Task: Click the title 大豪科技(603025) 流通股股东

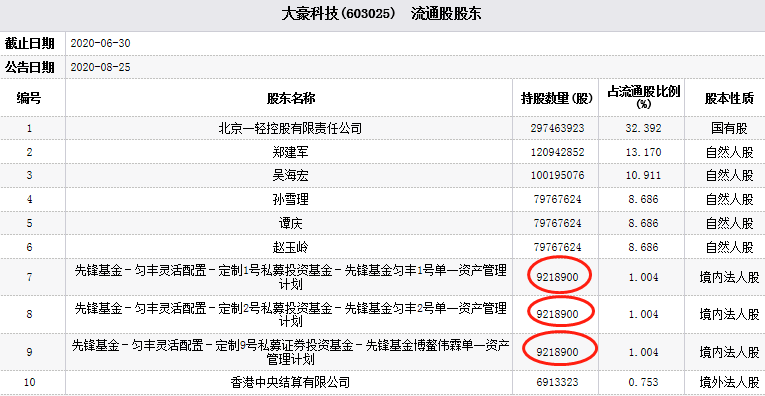Action: coord(381,14)
